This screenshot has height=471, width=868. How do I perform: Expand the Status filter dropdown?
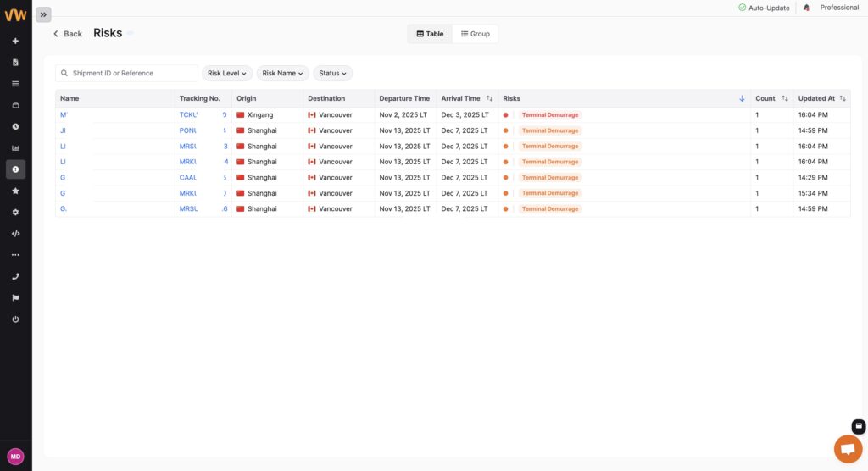pyautogui.click(x=332, y=73)
